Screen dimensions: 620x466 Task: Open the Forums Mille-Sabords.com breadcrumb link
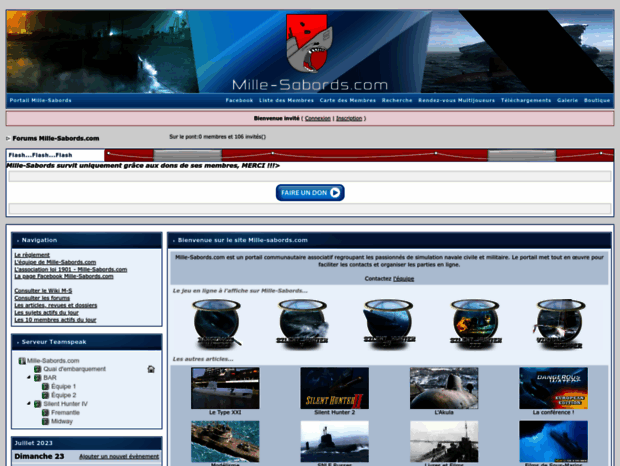point(56,138)
